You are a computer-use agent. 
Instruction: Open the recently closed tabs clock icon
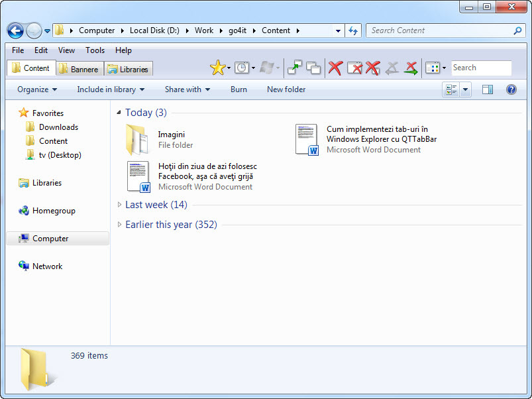click(x=242, y=68)
